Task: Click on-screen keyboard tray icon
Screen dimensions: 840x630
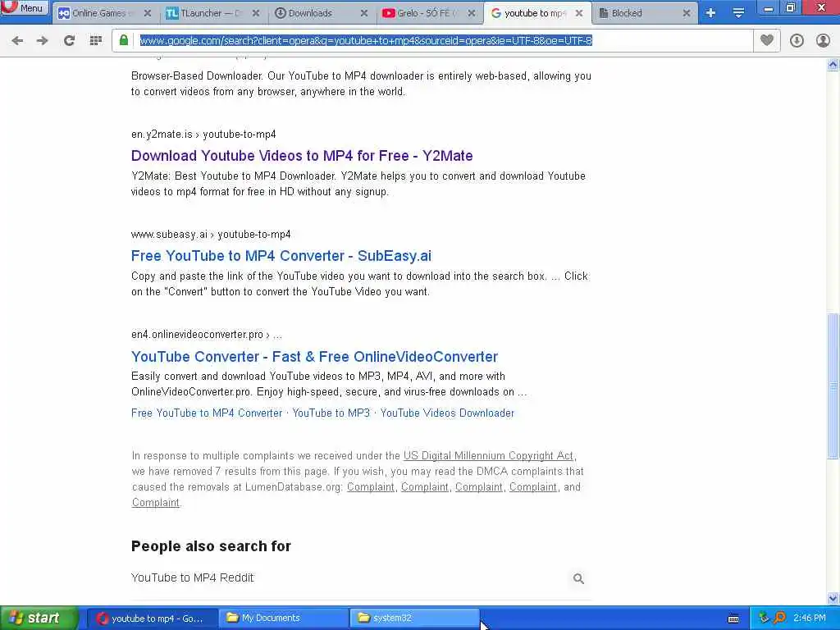Action: click(x=733, y=619)
